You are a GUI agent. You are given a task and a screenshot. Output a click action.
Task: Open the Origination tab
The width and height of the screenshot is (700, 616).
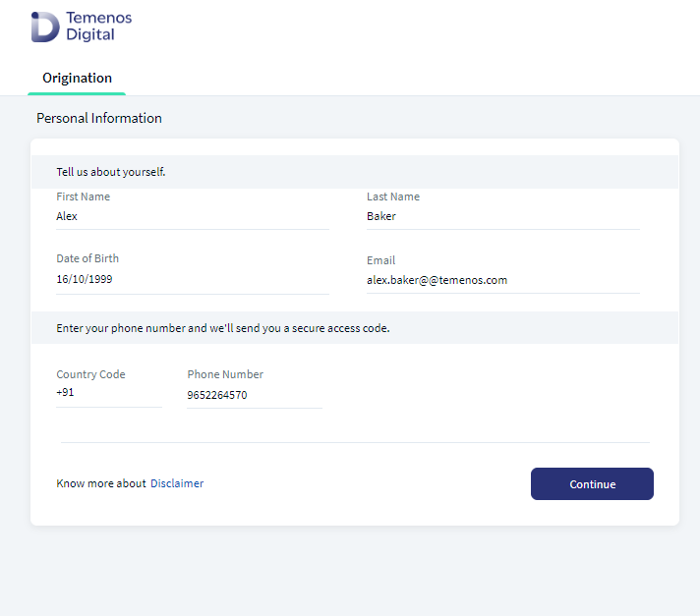(77, 78)
